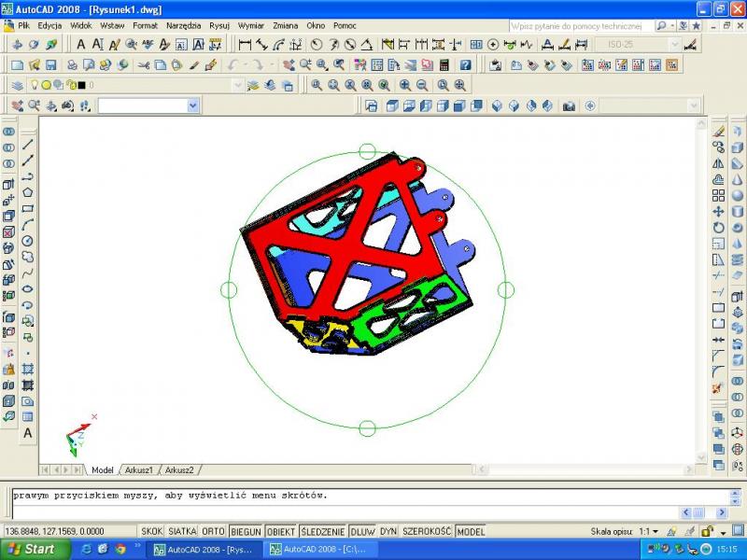
Task: Click the blue Help question mark icon
Action: (465, 64)
